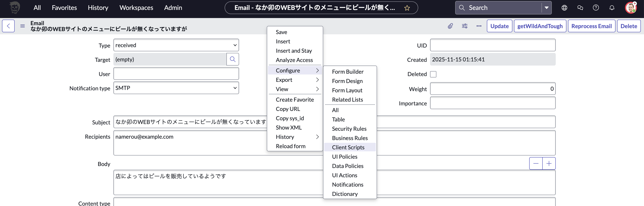Open UI Actions
Screen dimensions: 644x206
[350, 175]
